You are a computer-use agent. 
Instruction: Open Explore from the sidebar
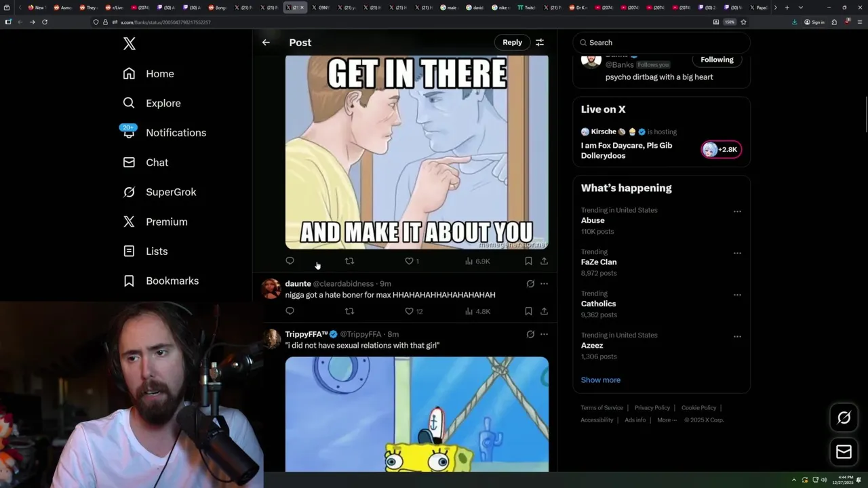152,103
